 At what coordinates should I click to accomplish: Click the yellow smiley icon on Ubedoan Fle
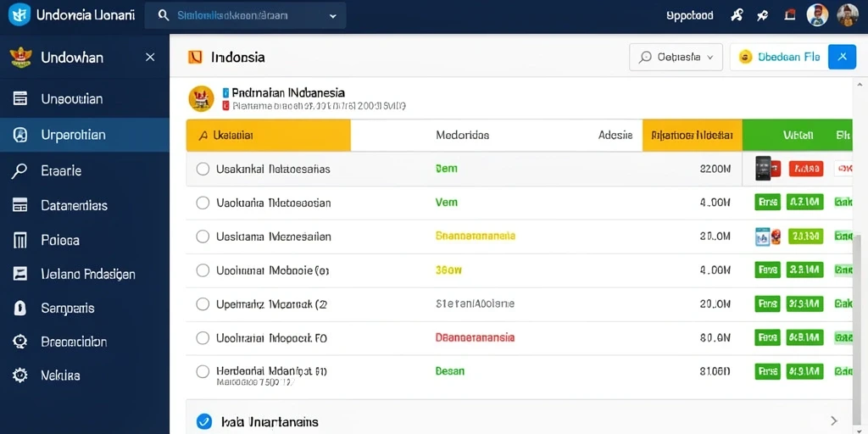tap(746, 57)
